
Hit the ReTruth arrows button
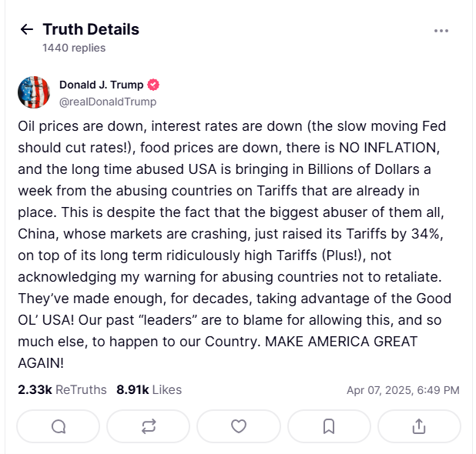149,426
